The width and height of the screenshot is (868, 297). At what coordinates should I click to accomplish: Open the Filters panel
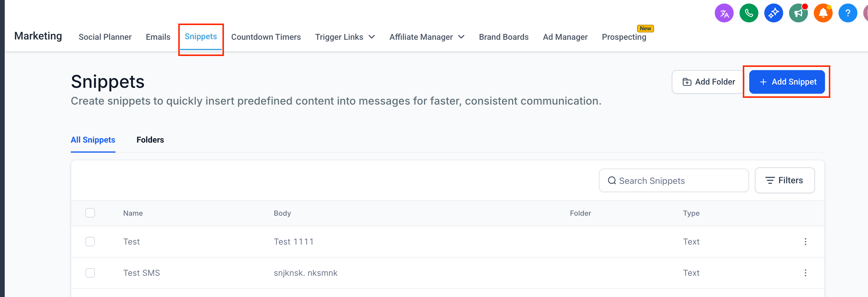point(784,180)
